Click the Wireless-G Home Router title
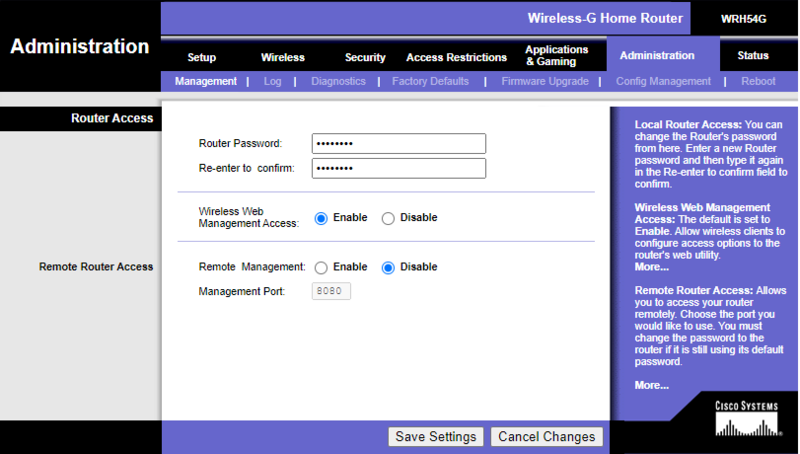 click(x=605, y=18)
